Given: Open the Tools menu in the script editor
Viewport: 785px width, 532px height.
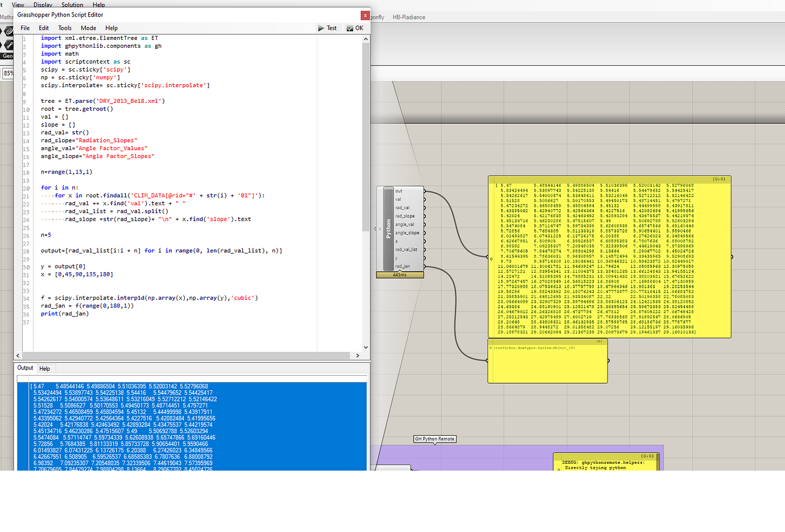Looking at the screenshot, I should click(64, 27).
